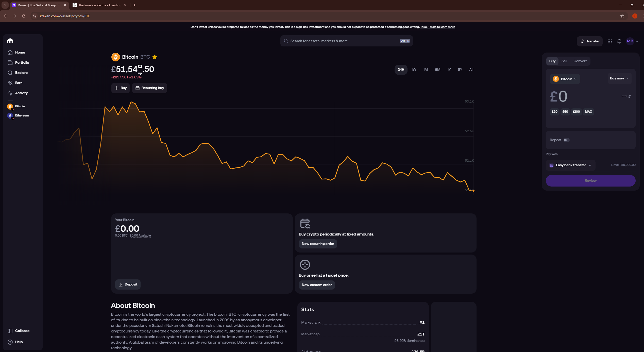
Task: Switch to The Investors Centre browser tab
Action: (x=99, y=5)
